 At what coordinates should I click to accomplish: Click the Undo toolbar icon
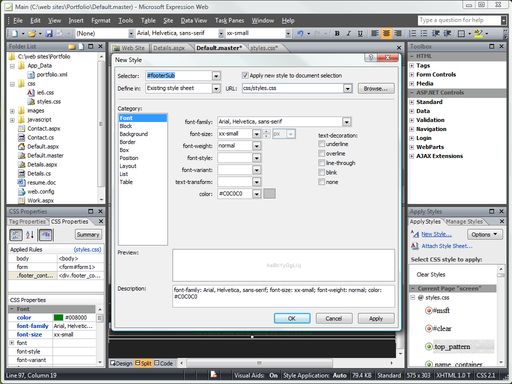coord(300,33)
